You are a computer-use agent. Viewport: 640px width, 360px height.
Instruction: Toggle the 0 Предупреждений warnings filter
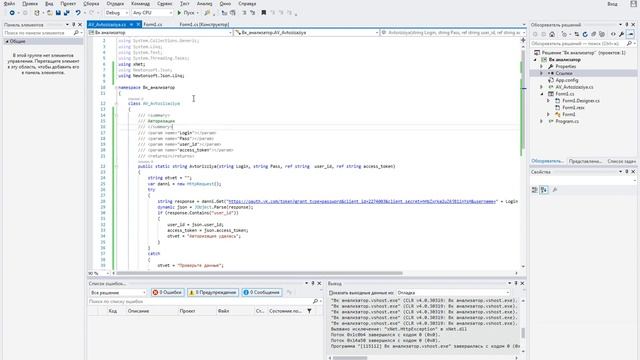[x=213, y=293]
